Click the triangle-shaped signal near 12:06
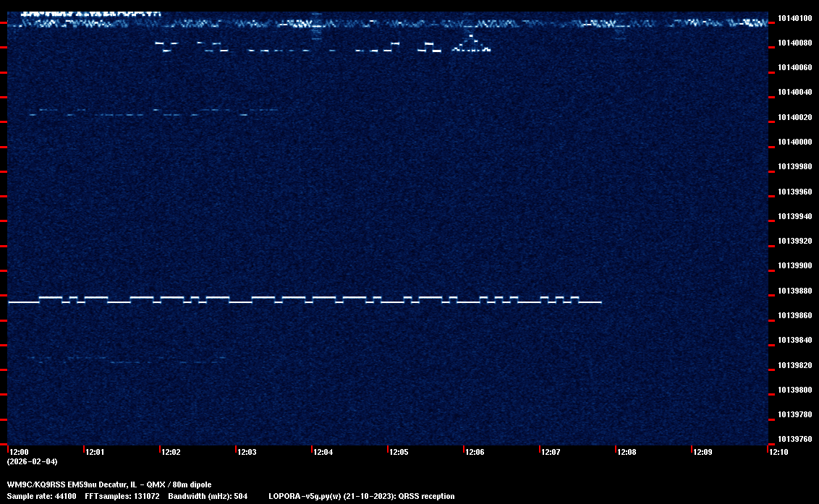The image size is (819, 504). pos(471,45)
